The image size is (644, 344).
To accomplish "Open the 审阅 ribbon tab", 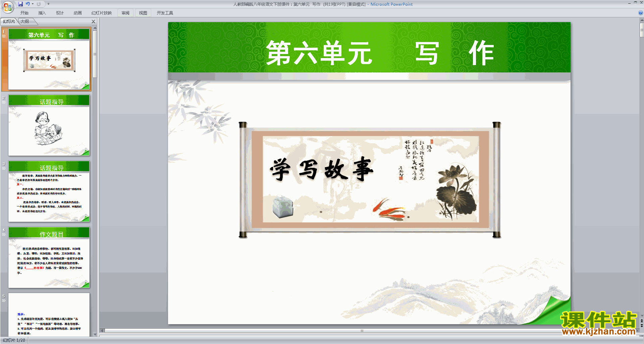I will pyautogui.click(x=125, y=13).
